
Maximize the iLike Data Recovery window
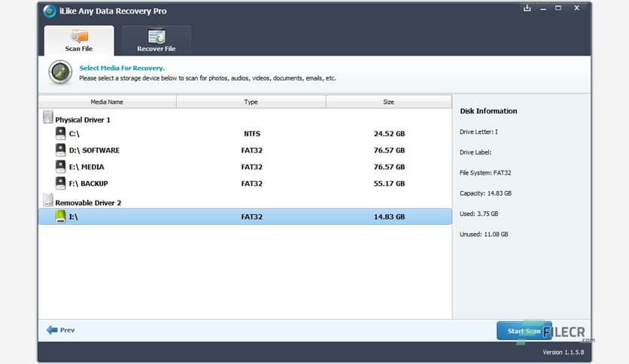click(558, 8)
